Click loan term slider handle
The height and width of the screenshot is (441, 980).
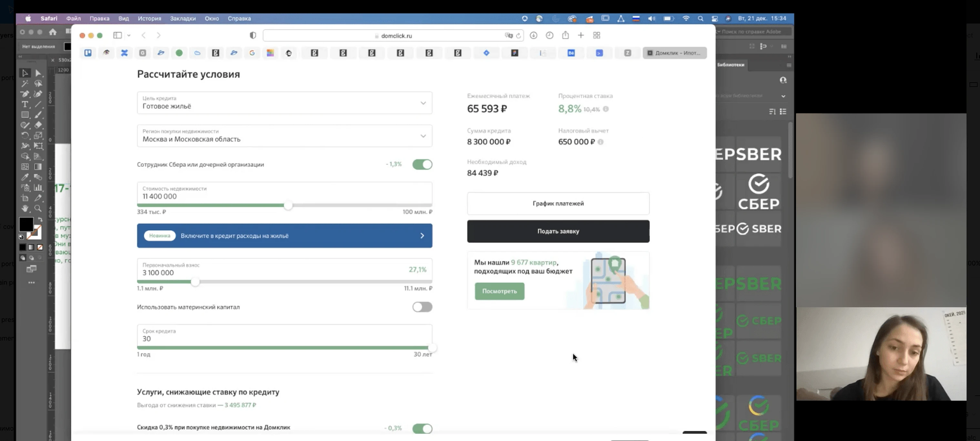click(x=432, y=348)
